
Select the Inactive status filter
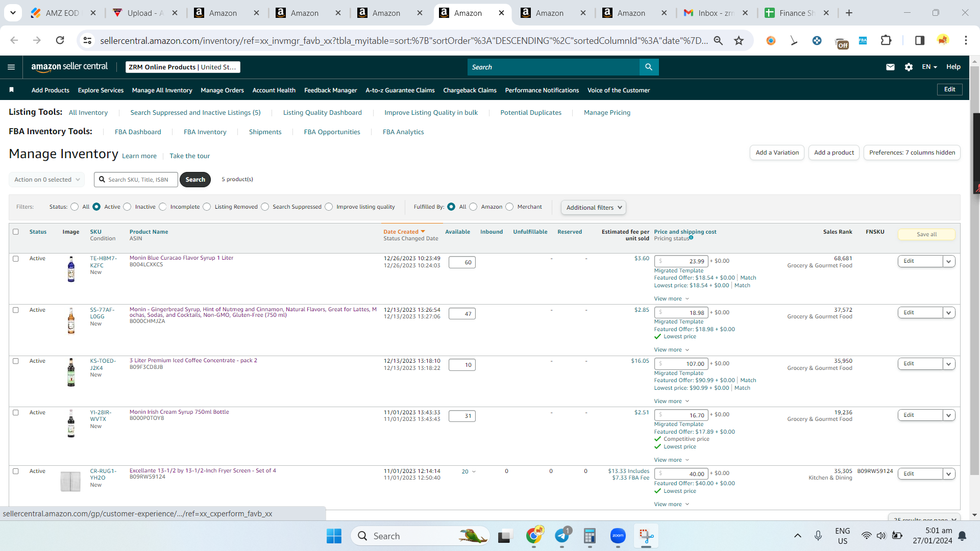128,207
